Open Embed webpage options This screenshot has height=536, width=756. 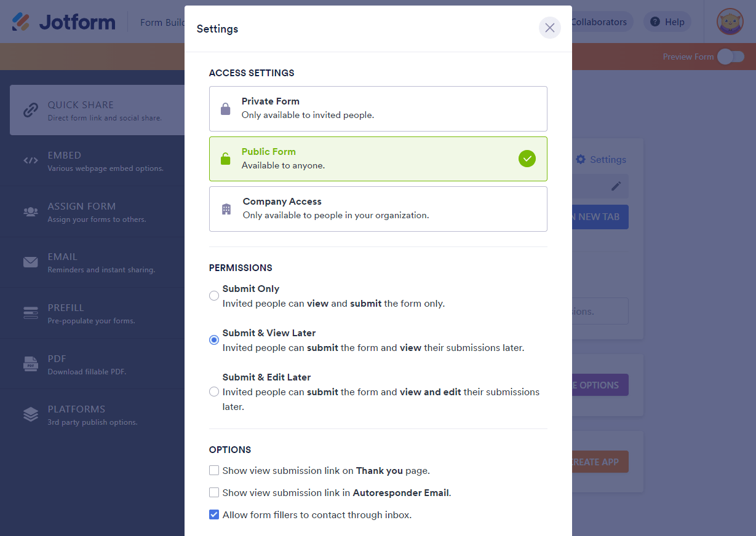(x=92, y=161)
